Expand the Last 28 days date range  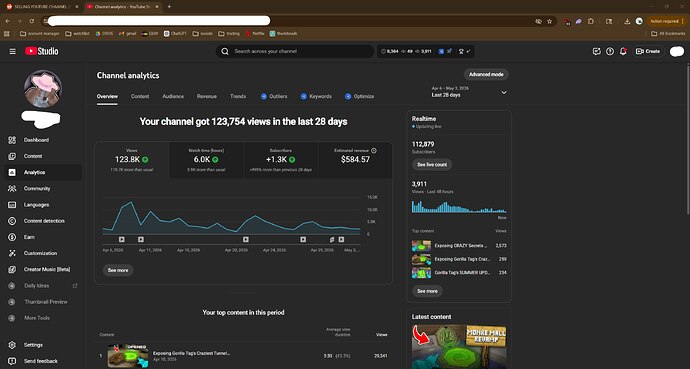click(469, 92)
